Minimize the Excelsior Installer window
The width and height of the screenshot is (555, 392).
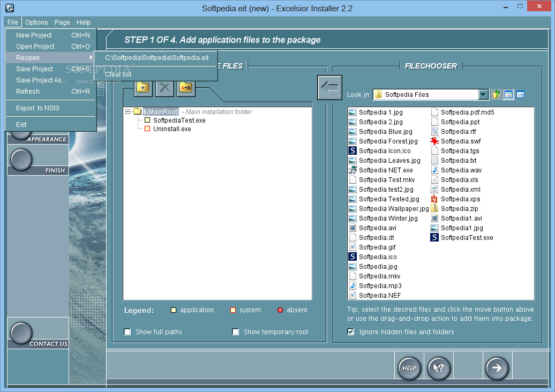click(x=506, y=6)
